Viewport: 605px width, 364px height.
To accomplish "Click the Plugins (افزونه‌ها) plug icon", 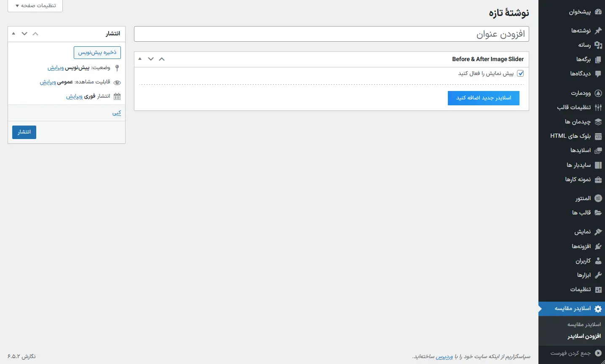I will pos(598,246).
